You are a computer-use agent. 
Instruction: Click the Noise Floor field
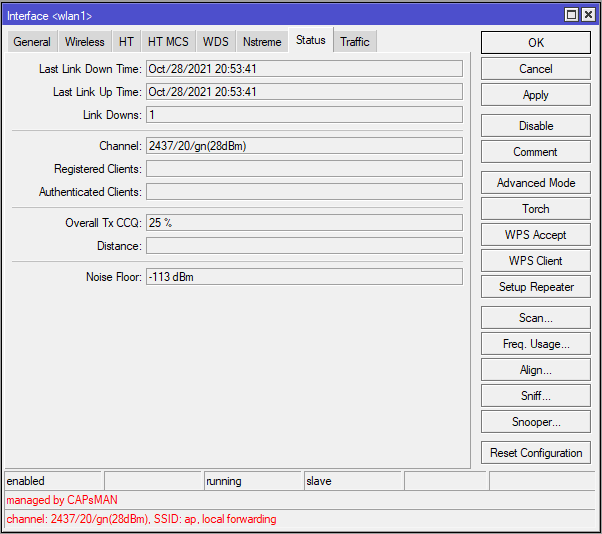tap(304, 277)
